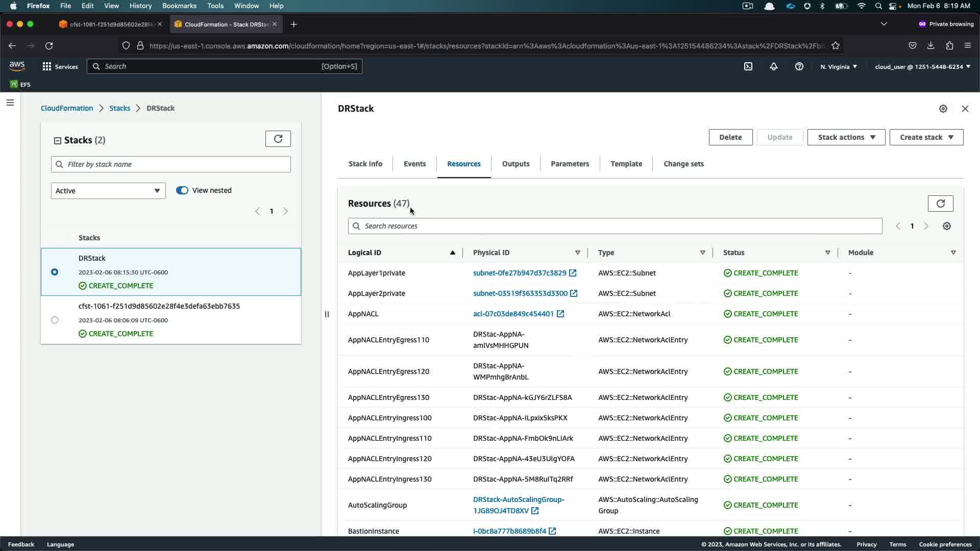Toggle the View nested switch
Screen dimensions: 980x551
point(182,190)
